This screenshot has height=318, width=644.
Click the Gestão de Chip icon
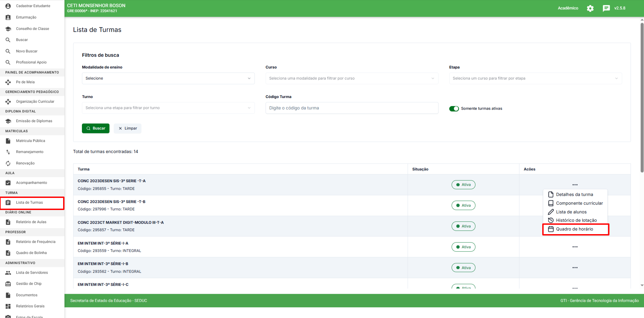pyautogui.click(x=8, y=284)
